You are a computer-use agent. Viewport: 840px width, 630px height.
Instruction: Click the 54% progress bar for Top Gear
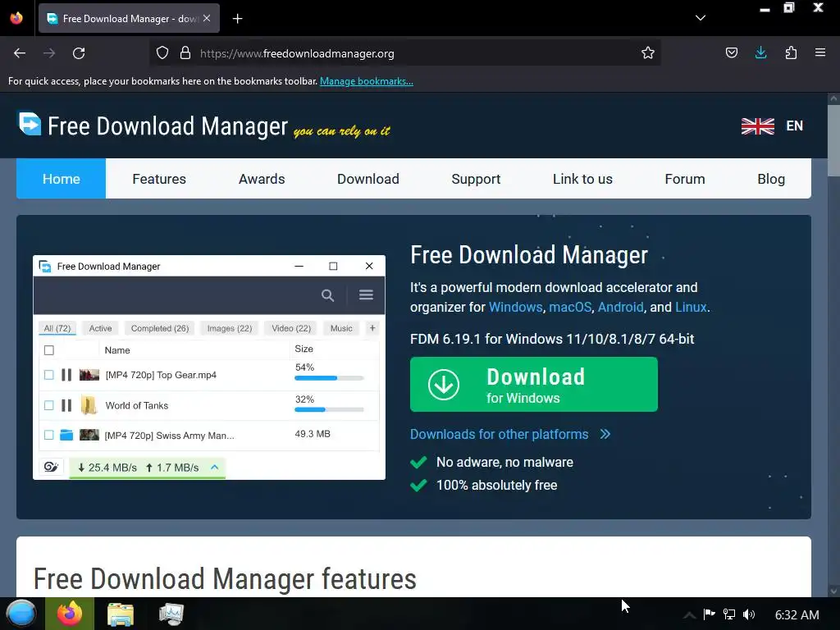(329, 378)
